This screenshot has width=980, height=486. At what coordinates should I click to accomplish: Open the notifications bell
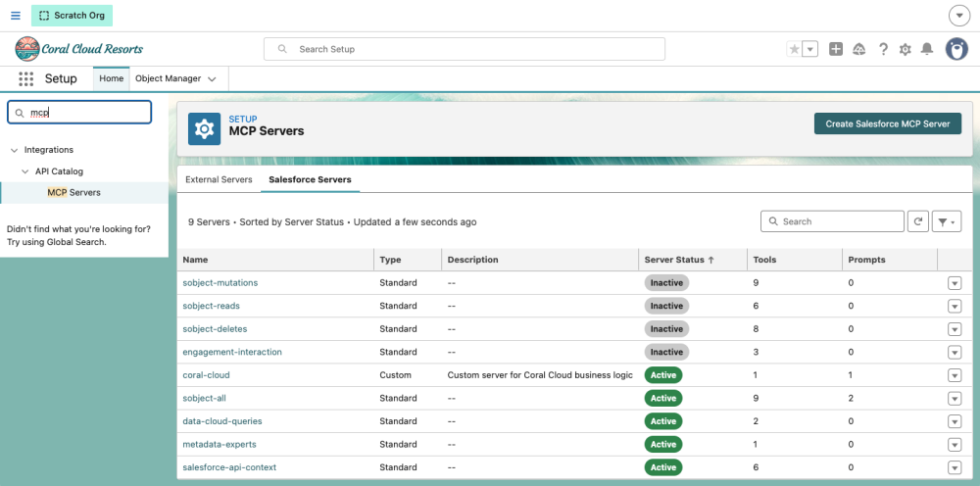point(927,49)
